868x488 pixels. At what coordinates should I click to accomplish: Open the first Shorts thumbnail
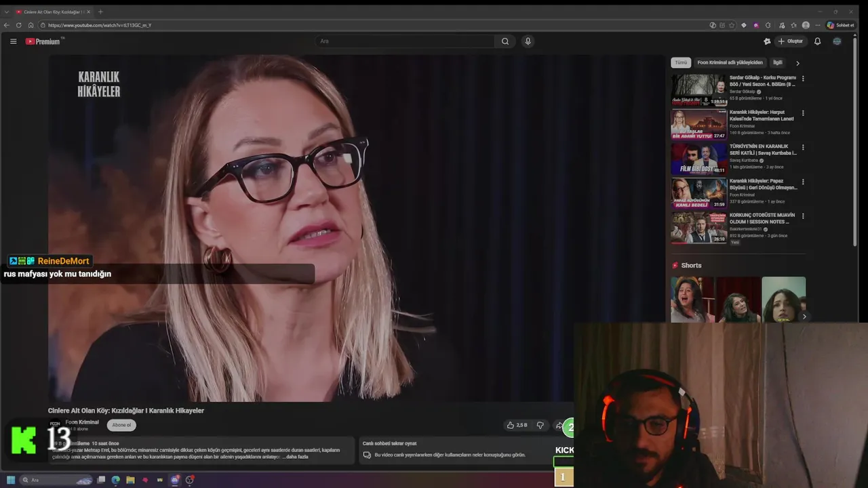point(692,299)
